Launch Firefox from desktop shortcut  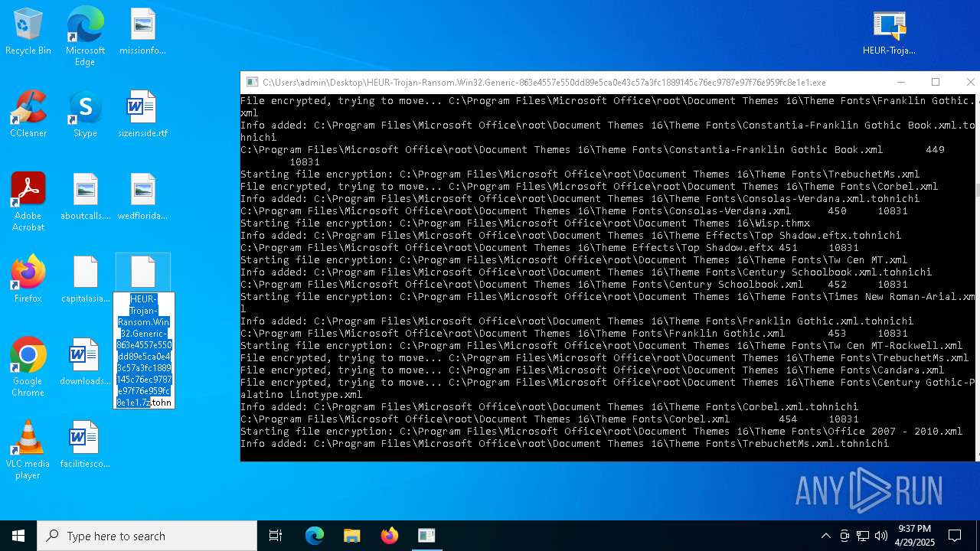click(x=28, y=279)
